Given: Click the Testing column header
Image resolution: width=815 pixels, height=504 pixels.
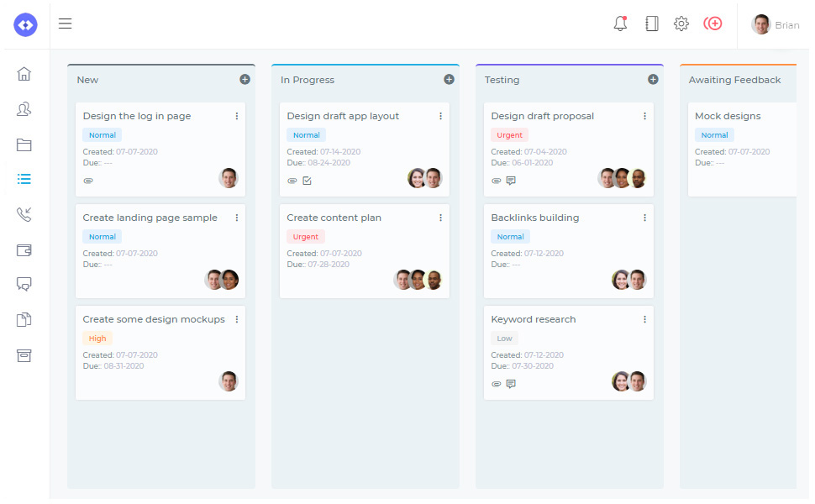Looking at the screenshot, I should point(502,80).
